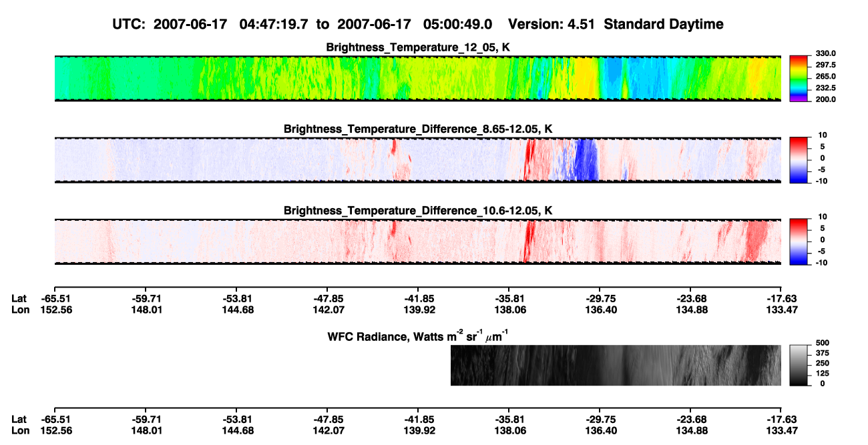Click latitude -59.71 under the temperature difference plots
The height and width of the screenshot is (445, 868).
pos(145,299)
